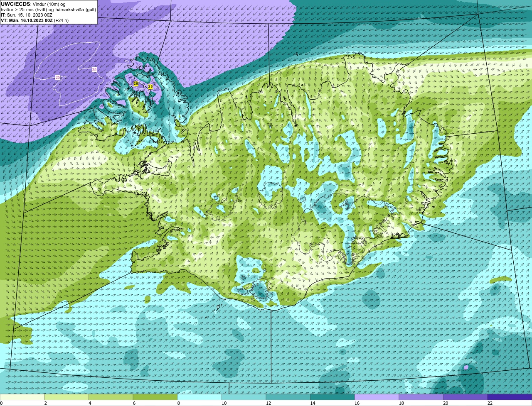532x406 pixels.
Task: Click the legend tick label "20"
Action: pos(446,403)
